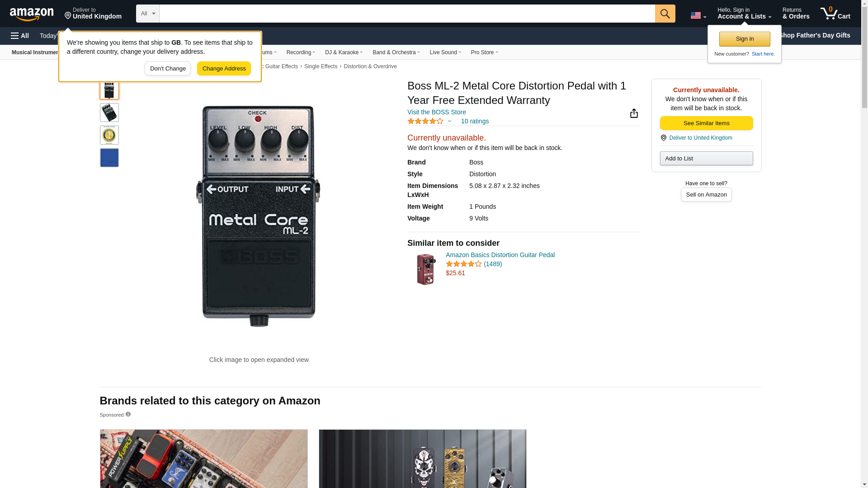The image size is (868, 488).
Task: Click the Amazon Basics pedal image
Action: (425, 269)
